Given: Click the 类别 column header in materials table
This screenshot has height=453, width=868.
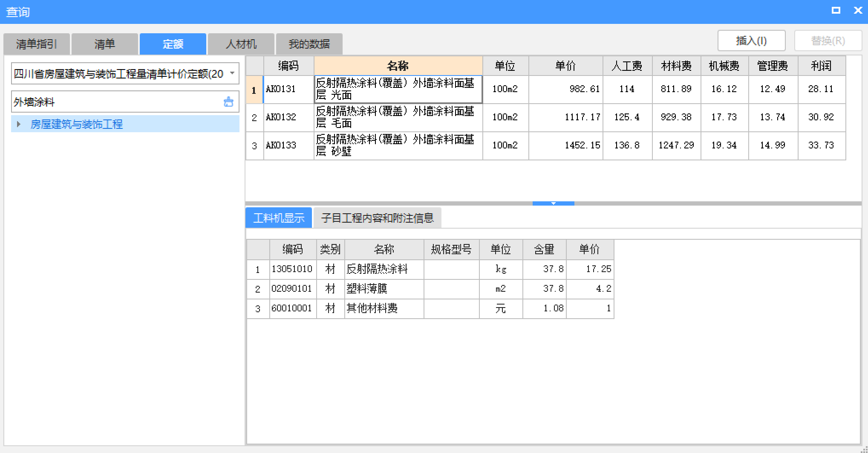Looking at the screenshot, I should tap(330, 249).
